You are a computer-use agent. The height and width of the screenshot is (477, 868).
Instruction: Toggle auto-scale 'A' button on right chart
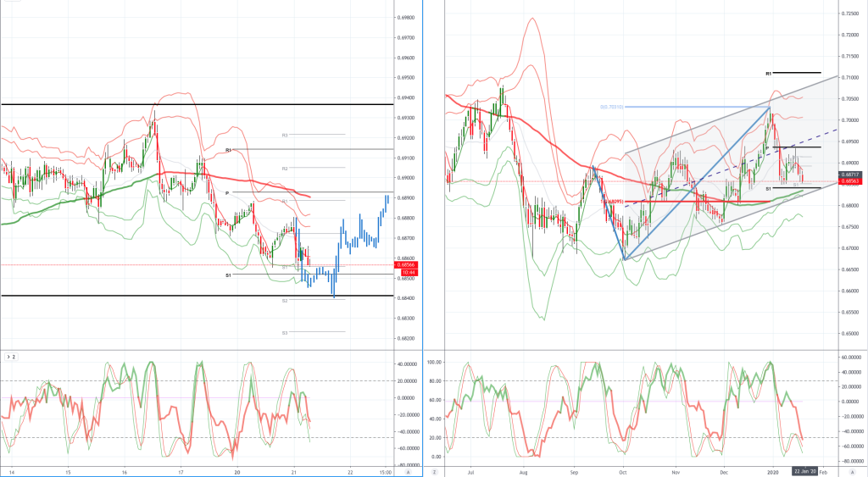(852, 473)
